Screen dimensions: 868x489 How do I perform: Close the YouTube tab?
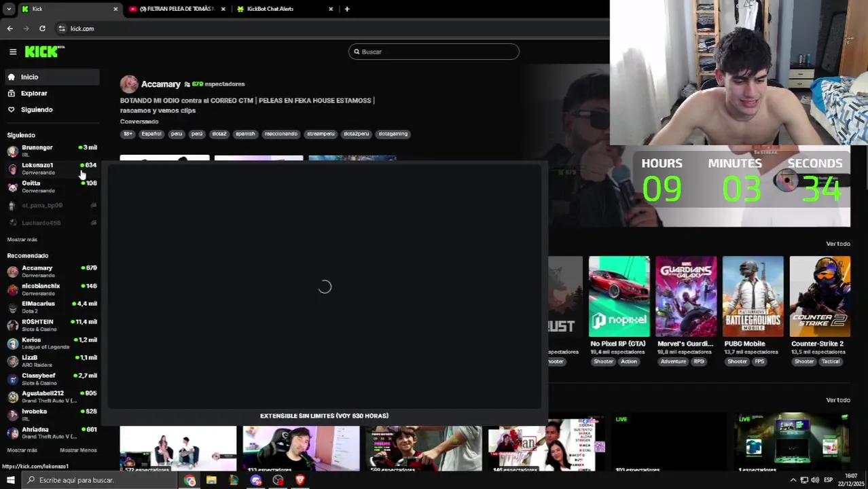click(x=223, y=9)
